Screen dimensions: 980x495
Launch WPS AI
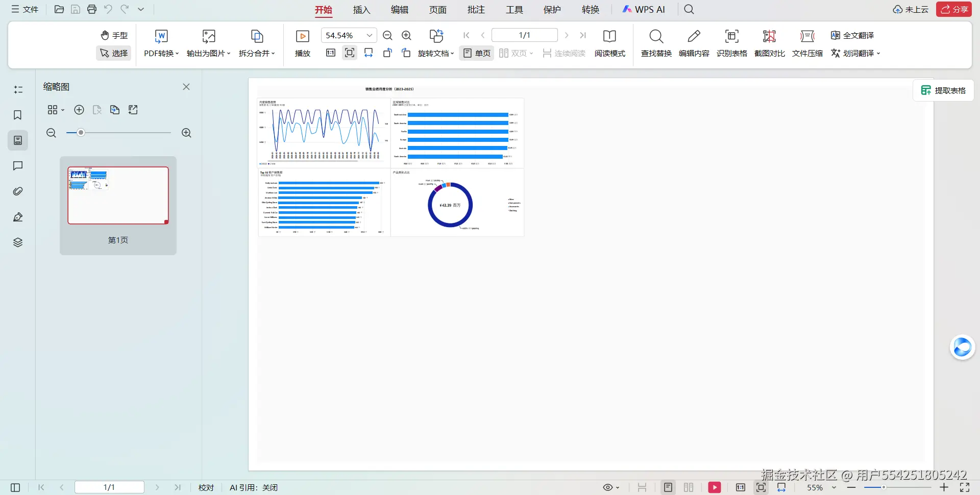click(x=644, y=9)
